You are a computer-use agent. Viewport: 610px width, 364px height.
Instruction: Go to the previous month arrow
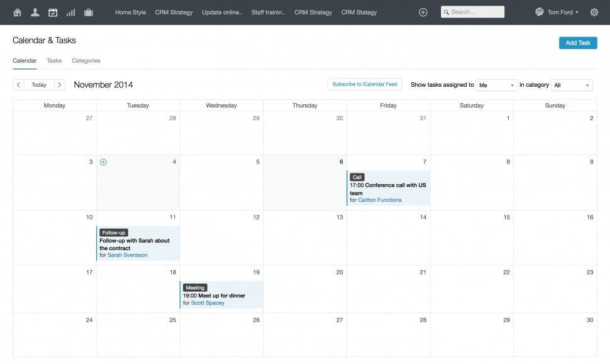click(18, 85)
